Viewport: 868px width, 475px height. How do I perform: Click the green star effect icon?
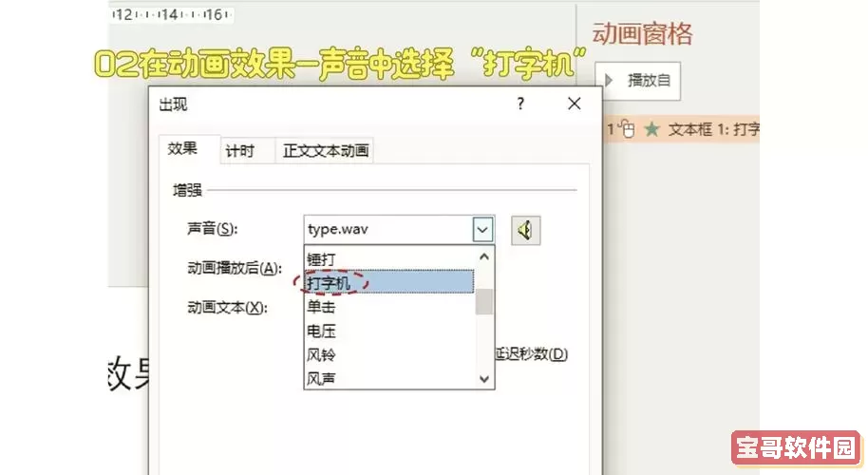click(x=652, y=129)
